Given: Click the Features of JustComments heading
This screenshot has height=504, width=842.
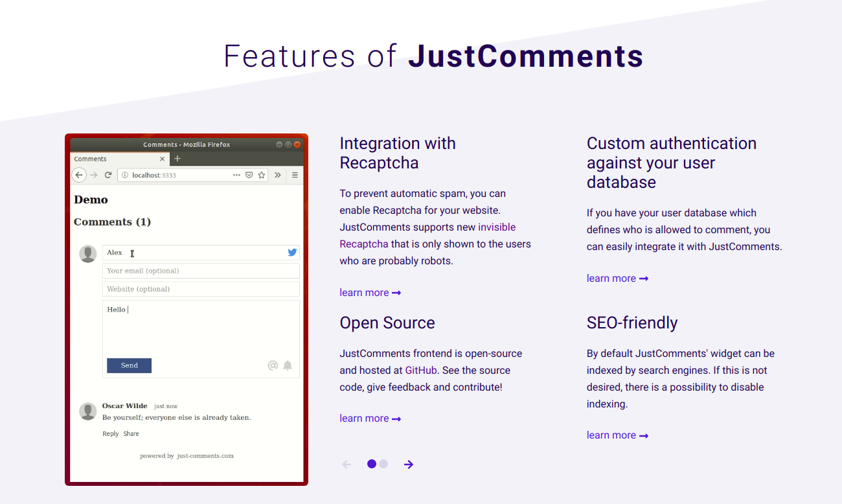Looking at the screenshot, I should point(433,56).
